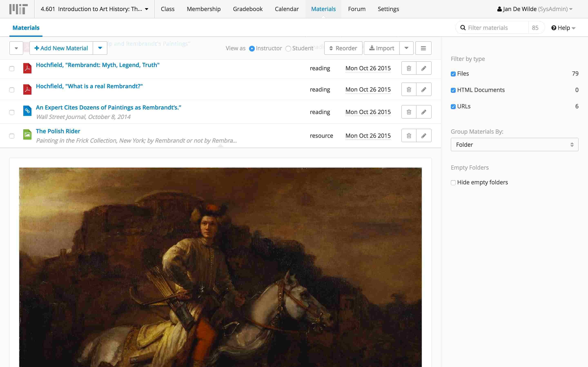This screenshot has height=367, width=588.
Task: Click the MIT logo icon
Action: point(18,9)
